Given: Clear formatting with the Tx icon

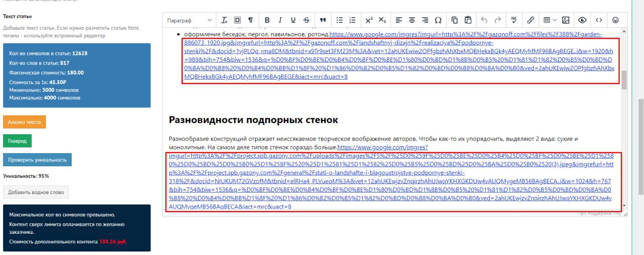Looking at the screenshot, I should [x=224, y=20].
